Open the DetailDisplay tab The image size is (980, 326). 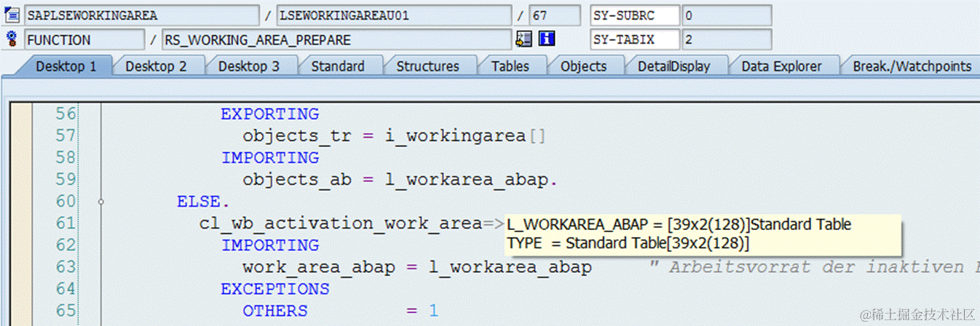673,66
